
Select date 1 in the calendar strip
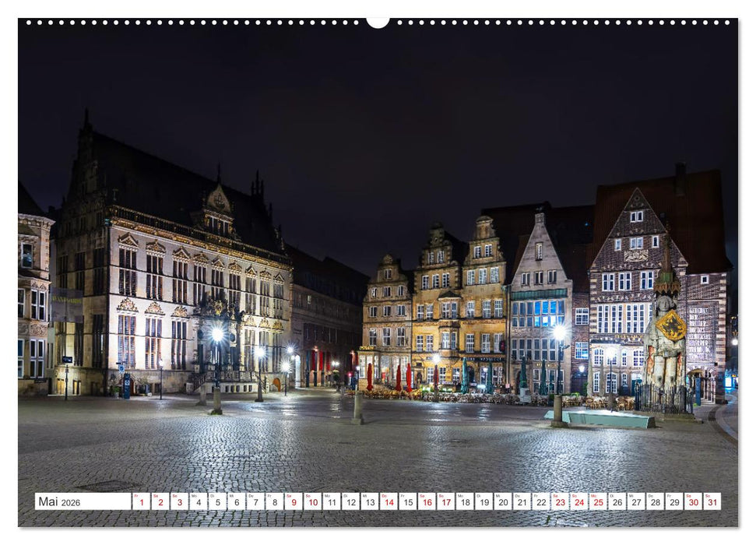click(x=141, y=503)
